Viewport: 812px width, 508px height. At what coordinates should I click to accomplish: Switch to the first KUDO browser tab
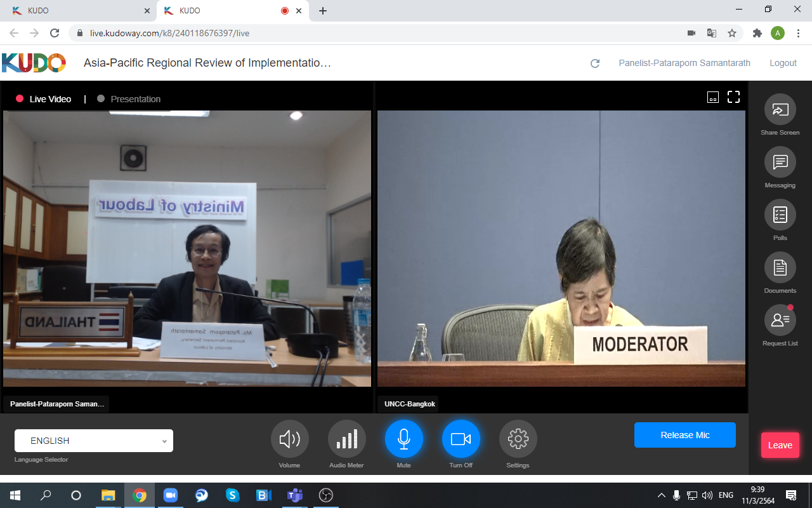[x=76, y=11]
